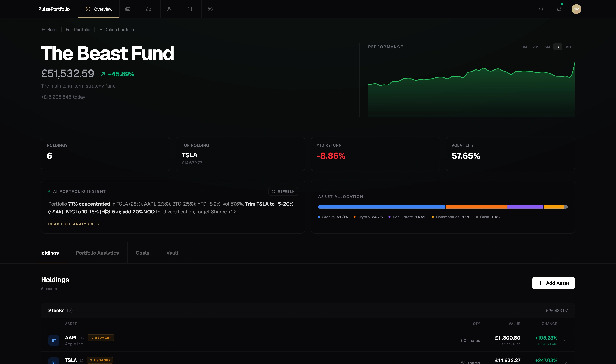This screenshot has height=364, width=616.
Task: Click Refresh on AI Portfolio Insight
Action: click(283, 191)
